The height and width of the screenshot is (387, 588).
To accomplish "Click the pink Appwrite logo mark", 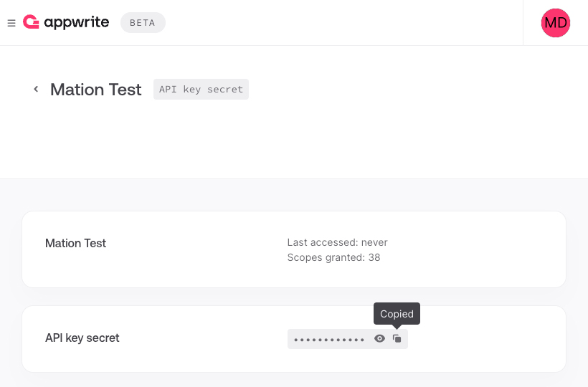I will tap(31, 21).
